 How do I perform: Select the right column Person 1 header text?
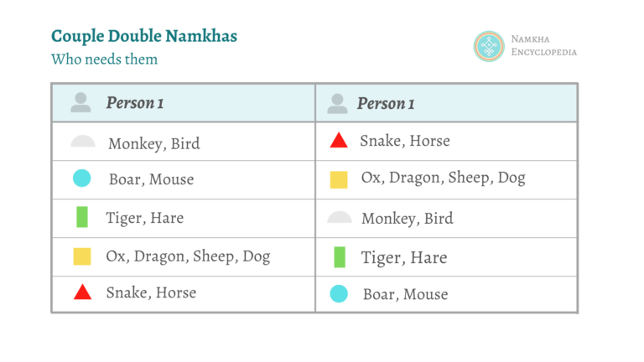coord(386,103)
